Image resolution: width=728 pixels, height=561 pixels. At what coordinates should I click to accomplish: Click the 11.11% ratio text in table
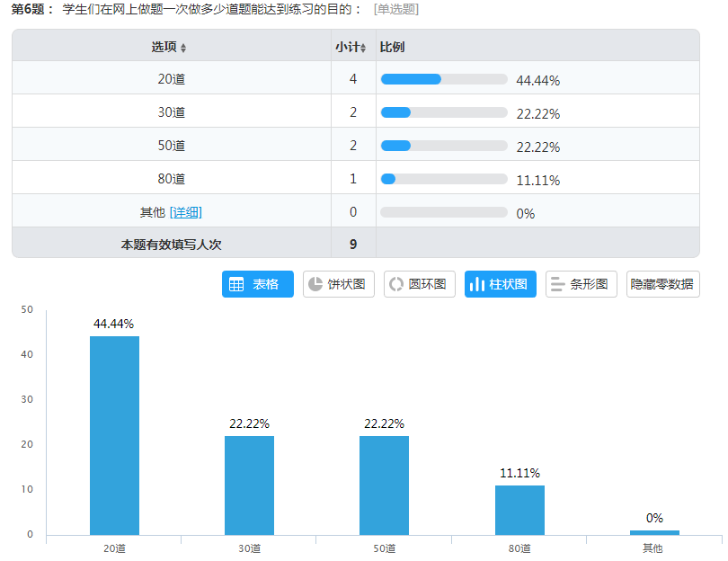pos(538,181)
